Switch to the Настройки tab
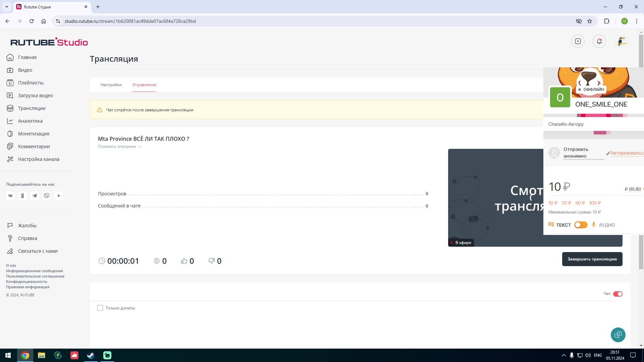The image size is (644, 362). [111, 85]
